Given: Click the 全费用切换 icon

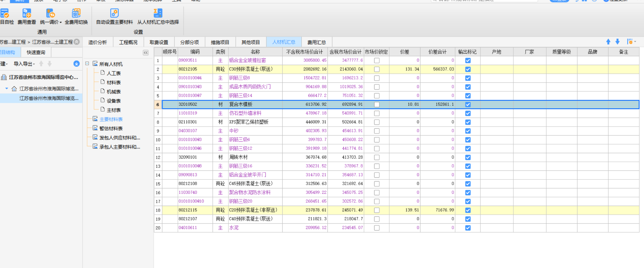Looking at the screenshot, I should [x=76, y=13].
